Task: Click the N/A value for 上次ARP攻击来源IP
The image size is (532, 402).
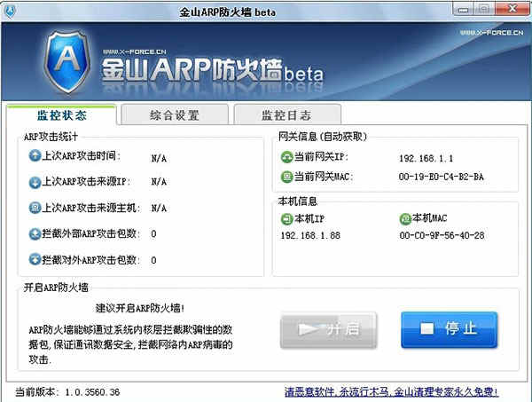Action: (159, 182)
